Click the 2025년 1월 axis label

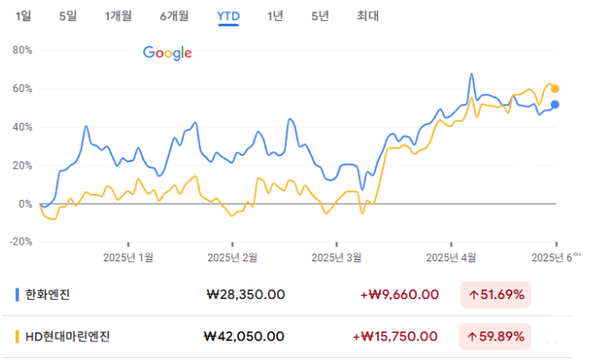tap(128, 258)
